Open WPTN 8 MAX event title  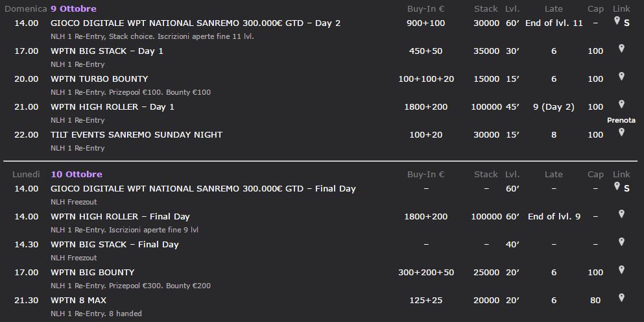[x=78, y=300]
